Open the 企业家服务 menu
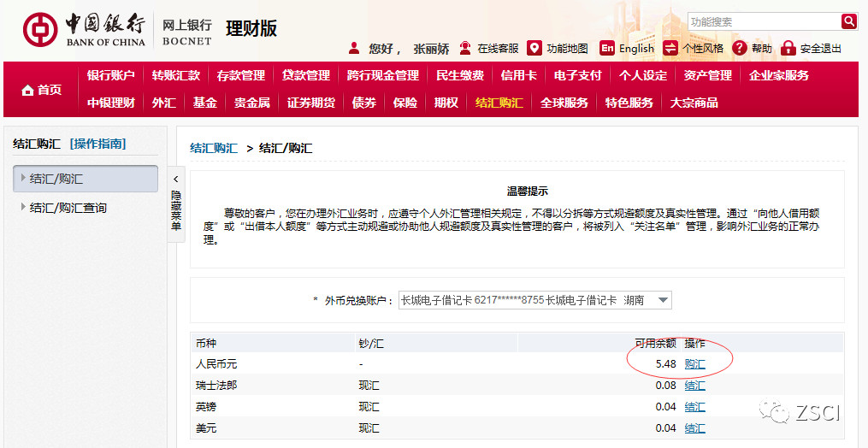 779,75
